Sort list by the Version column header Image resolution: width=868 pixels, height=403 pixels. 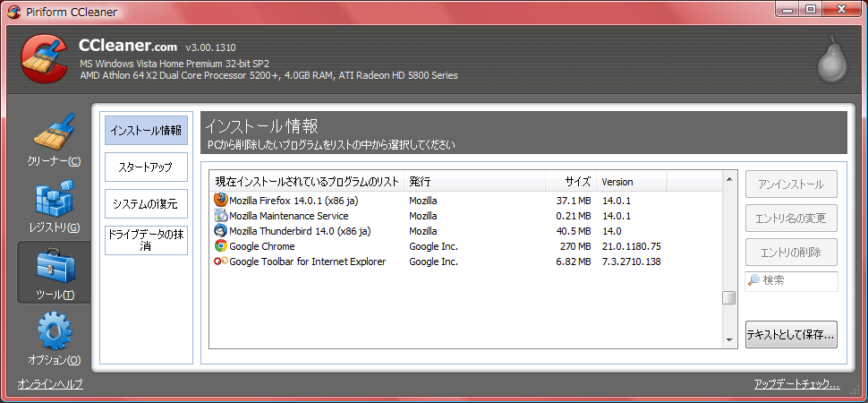tap(632, 182)
